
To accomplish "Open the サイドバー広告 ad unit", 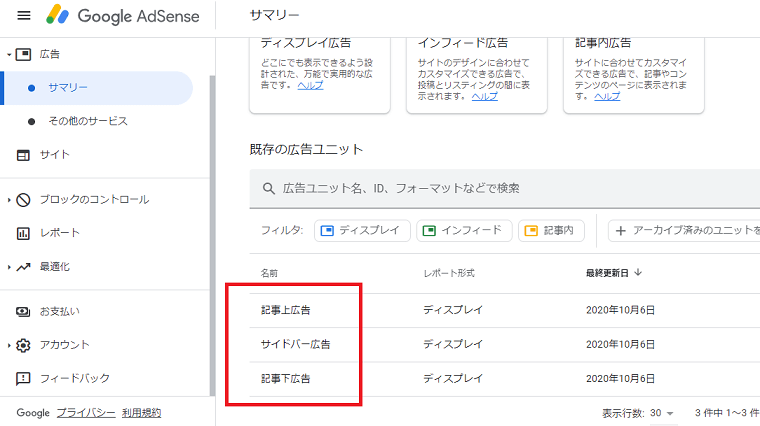I will click(295, 344).
